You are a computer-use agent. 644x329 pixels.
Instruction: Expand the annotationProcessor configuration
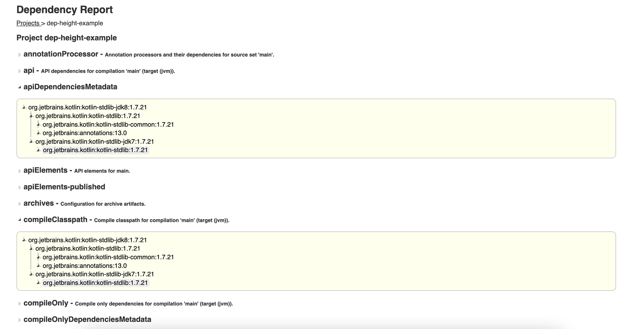click(x=20, y=55)
